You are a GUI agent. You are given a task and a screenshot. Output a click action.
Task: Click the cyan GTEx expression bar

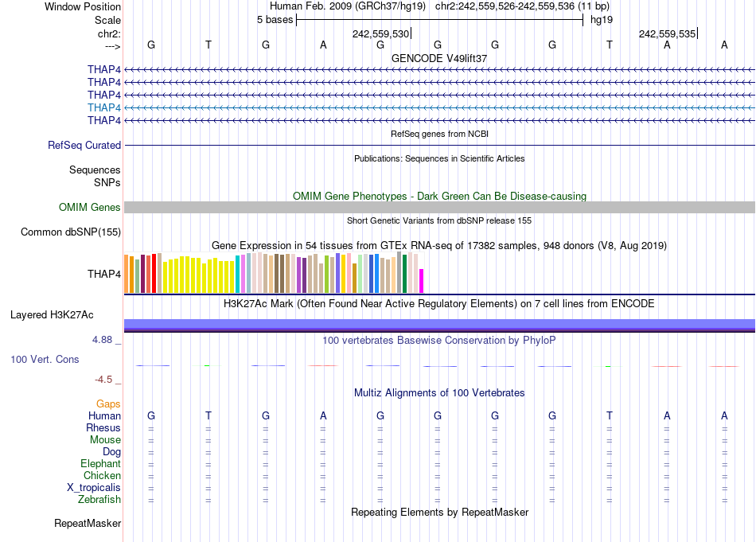click(238, 275)
